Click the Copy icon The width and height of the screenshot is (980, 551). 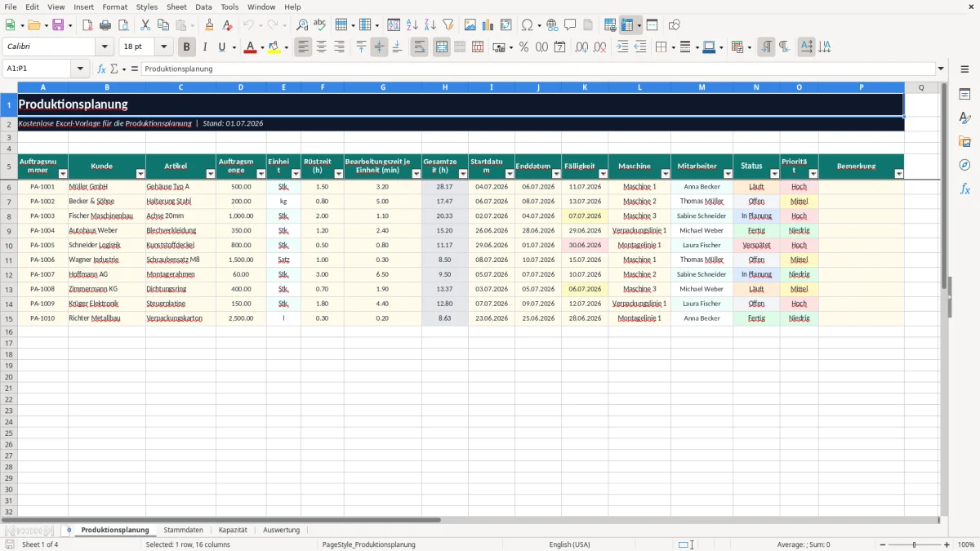point(163,25)
